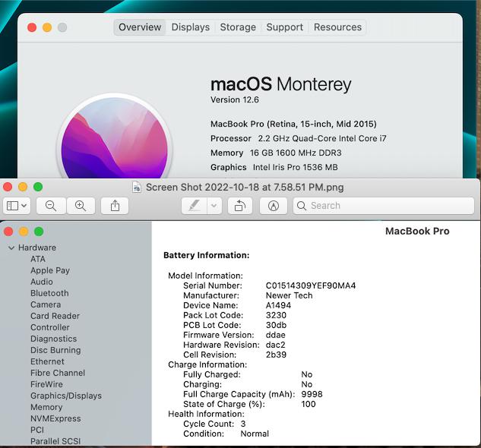Select NVMExpress in the sidebar

tap(55, 418)
